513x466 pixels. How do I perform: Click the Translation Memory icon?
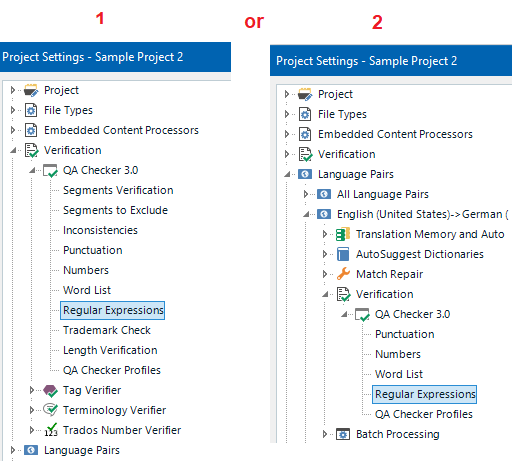(x=343, y=234)
